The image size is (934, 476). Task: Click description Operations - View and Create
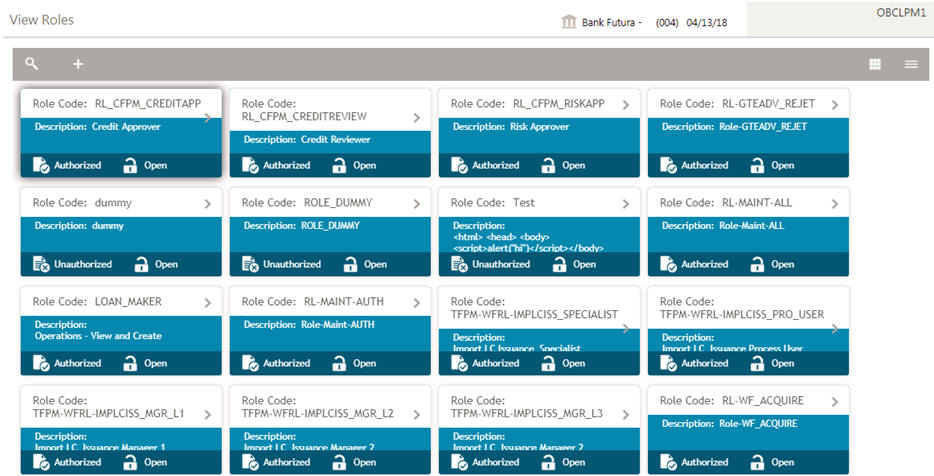point(98,335)
